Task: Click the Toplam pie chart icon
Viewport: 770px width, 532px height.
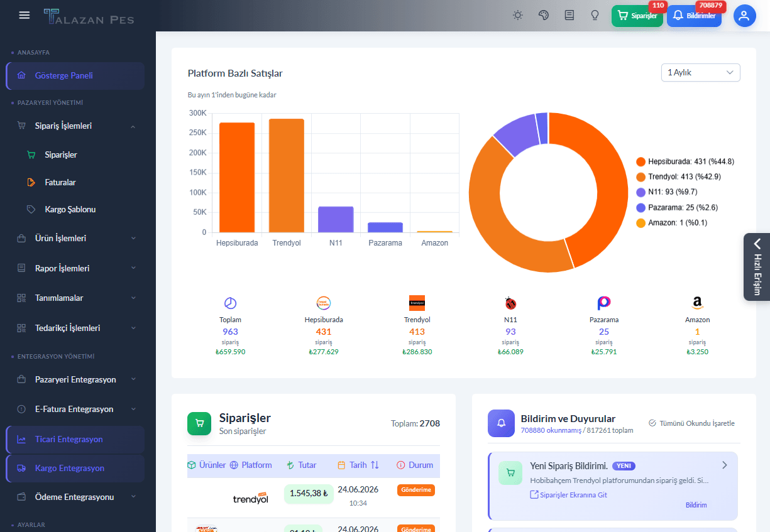Action: [x=230, y=303]
